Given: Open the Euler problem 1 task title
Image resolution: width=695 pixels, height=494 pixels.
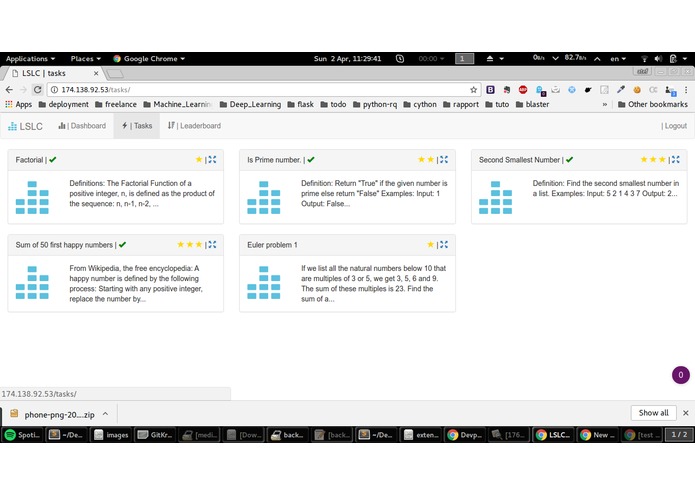Looking at the screenshot, I should pyautogui.click(x=272, y=245).
